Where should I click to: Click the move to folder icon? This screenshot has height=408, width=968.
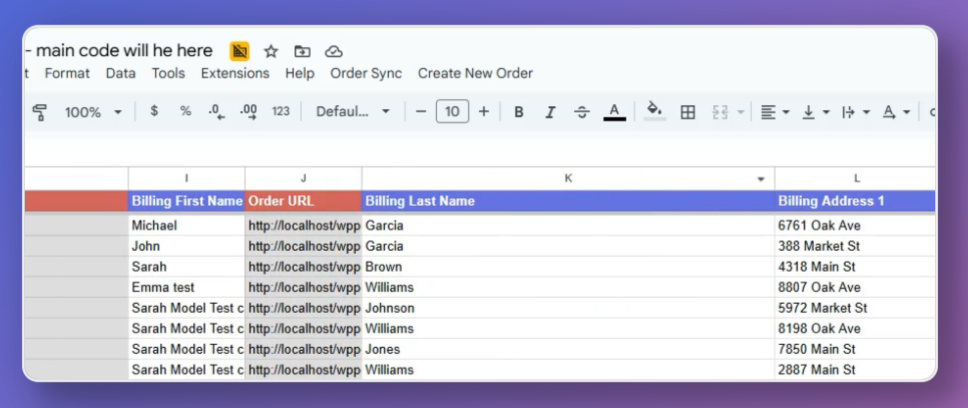[302, 51]
